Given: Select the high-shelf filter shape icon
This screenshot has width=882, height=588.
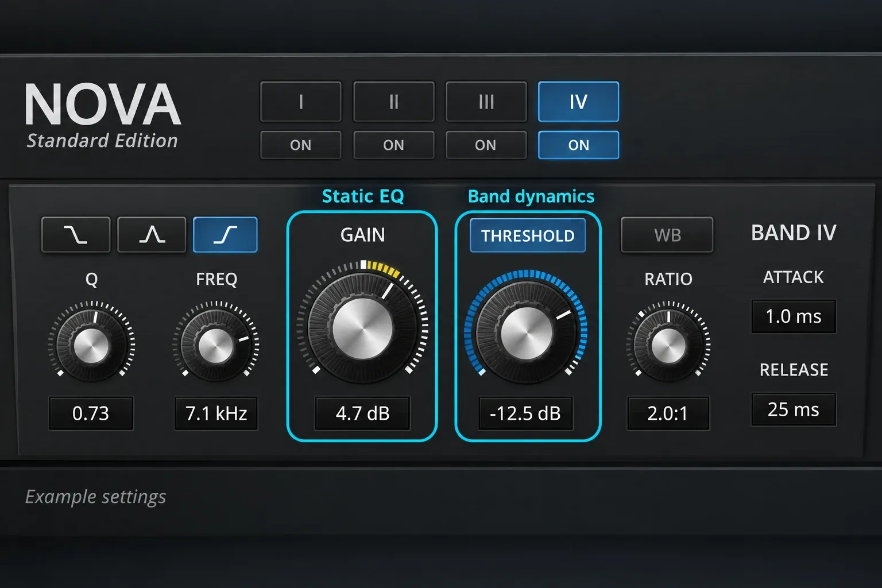Looking at the screenshot, I should click(x=225, y=235).
